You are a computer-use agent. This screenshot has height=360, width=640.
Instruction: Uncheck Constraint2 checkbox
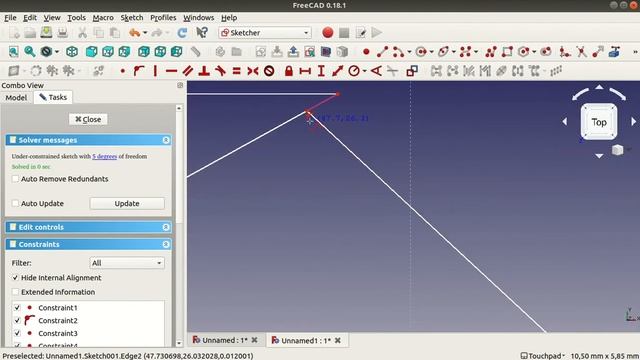point(17,320)
